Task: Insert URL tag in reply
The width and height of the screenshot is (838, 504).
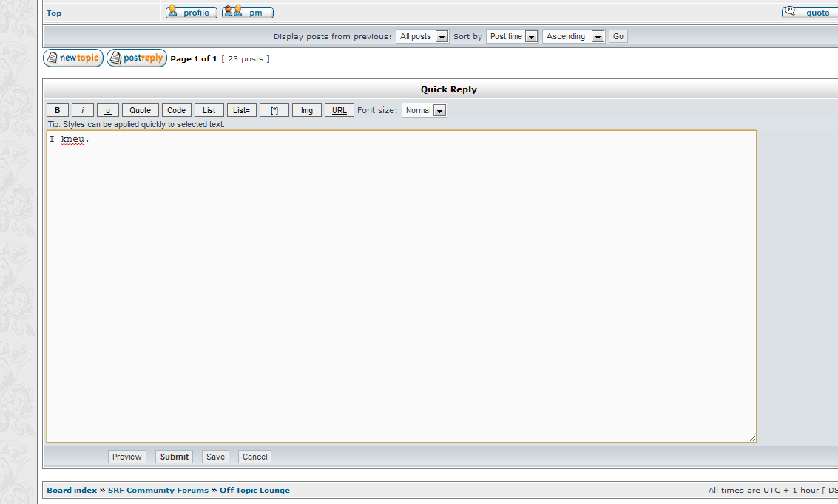Action: [339, 110]
